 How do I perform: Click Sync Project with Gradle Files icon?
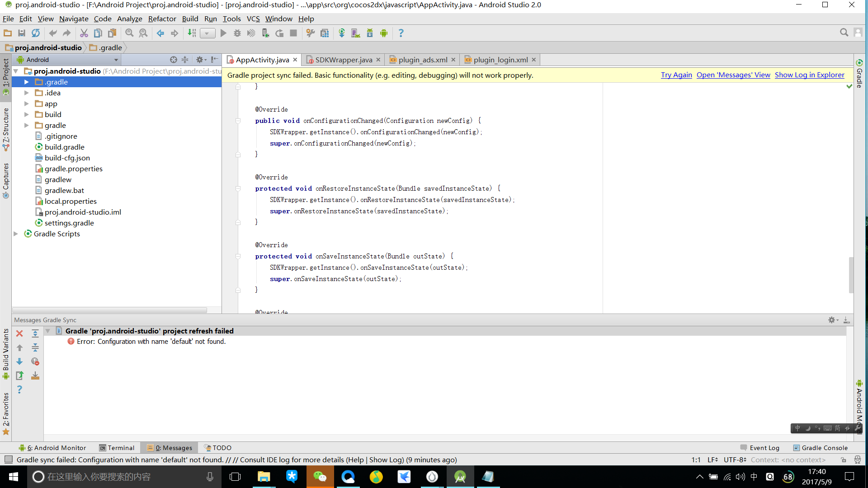(x=341, y=33)
